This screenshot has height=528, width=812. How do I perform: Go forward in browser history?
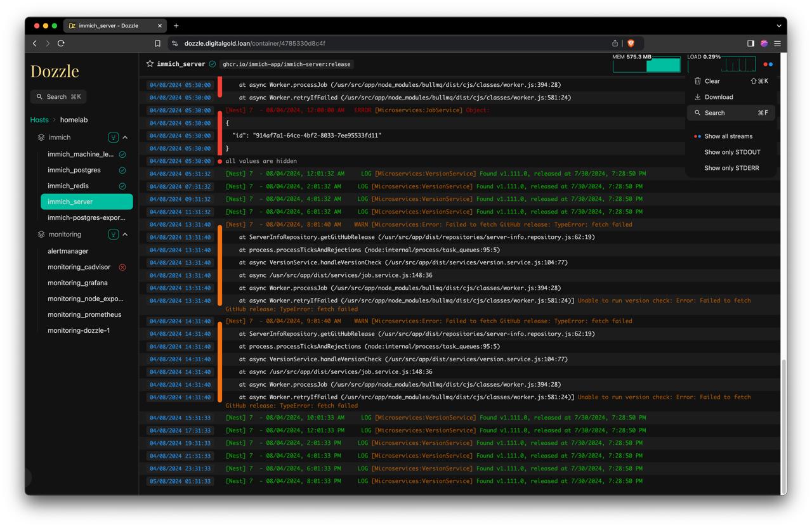click(x=48, y=43)
